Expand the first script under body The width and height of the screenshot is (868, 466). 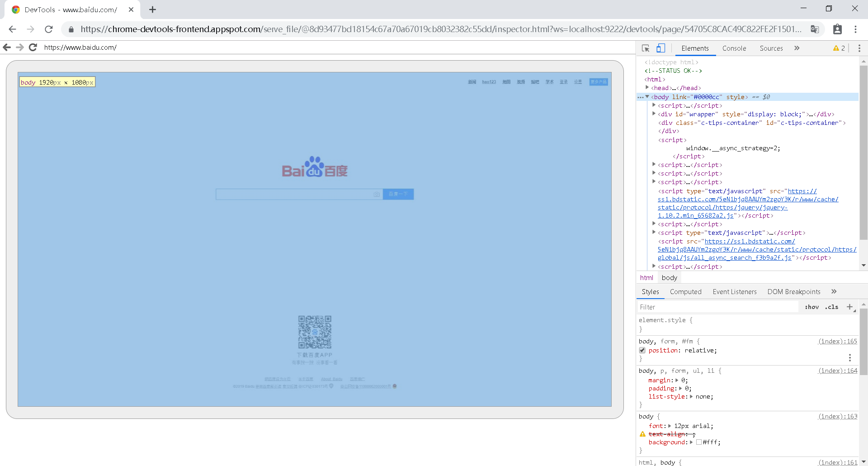(654, 105)
